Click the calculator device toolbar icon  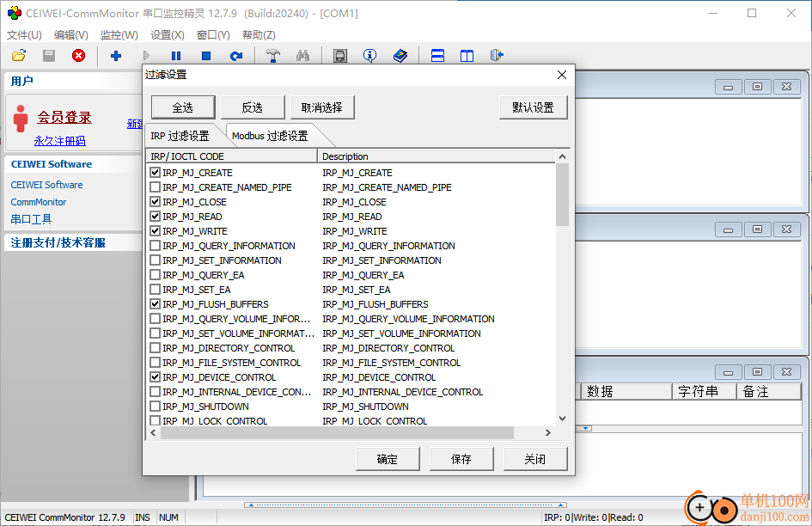click(339, 56)
